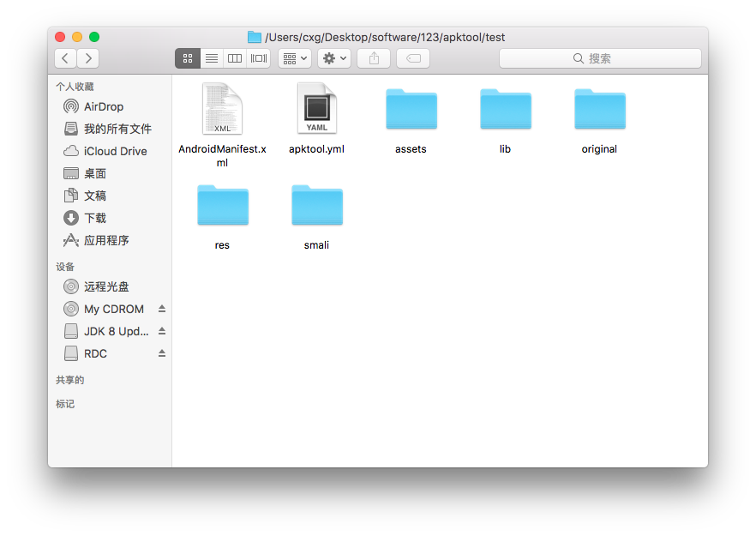Select the smali folder icon
Screen dimensions: 756x536
tap(317, 205)
